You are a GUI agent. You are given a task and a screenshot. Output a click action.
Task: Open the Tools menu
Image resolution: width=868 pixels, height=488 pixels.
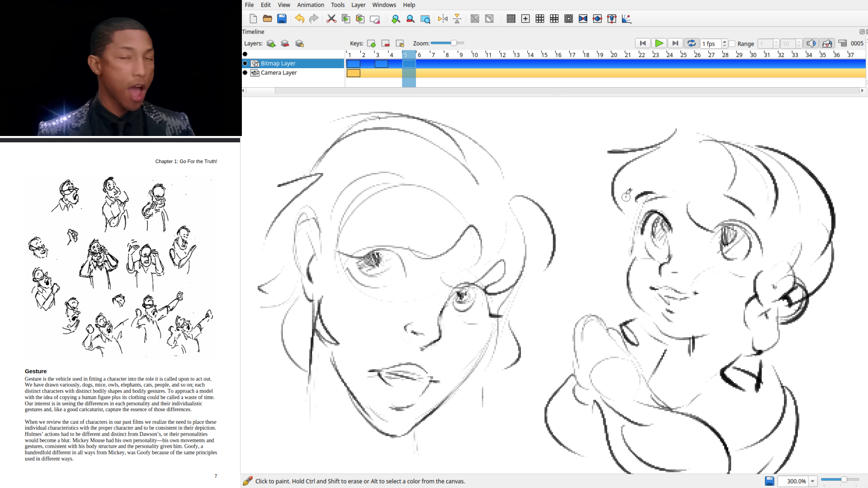click(338, 5)
